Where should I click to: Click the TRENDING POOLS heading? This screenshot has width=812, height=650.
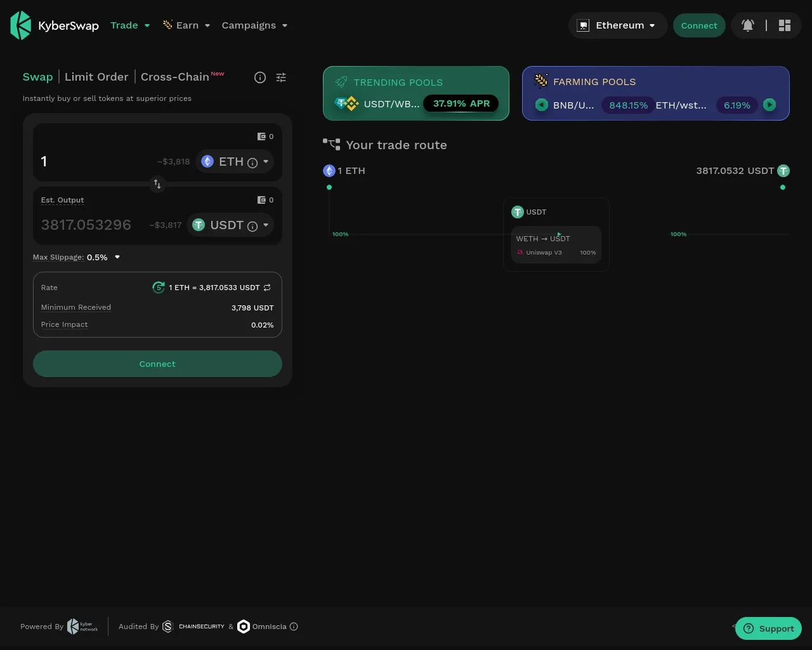[x=398, y=83]
